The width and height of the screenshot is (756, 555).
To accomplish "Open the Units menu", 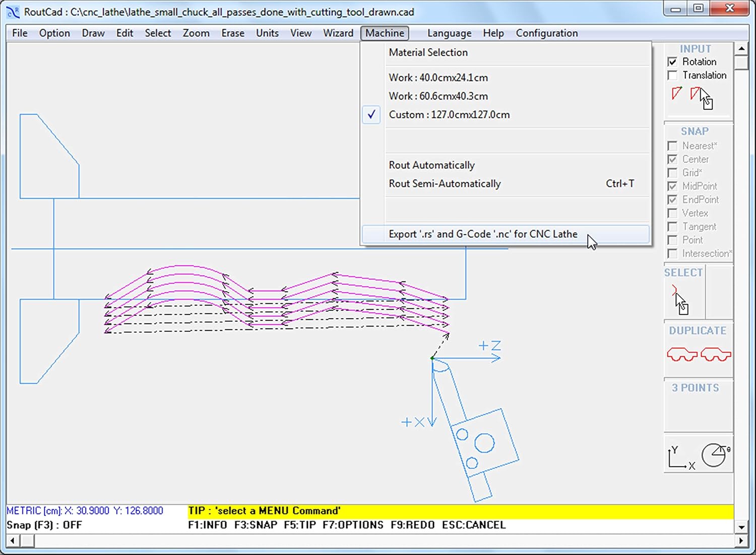I will (x=267, y=33).
